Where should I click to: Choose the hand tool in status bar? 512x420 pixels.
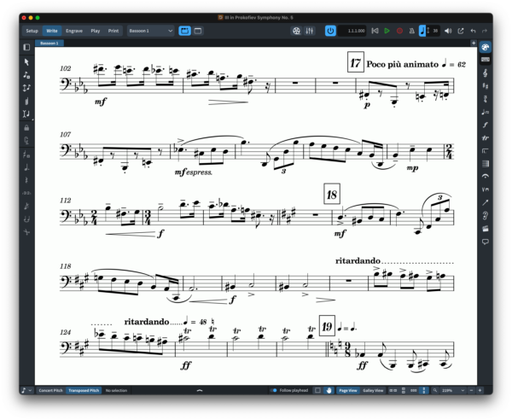(x=329, y=390)
